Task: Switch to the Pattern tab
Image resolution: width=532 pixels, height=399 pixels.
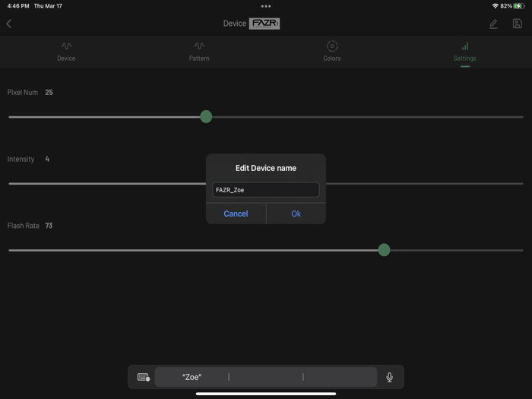Action: 199,52
